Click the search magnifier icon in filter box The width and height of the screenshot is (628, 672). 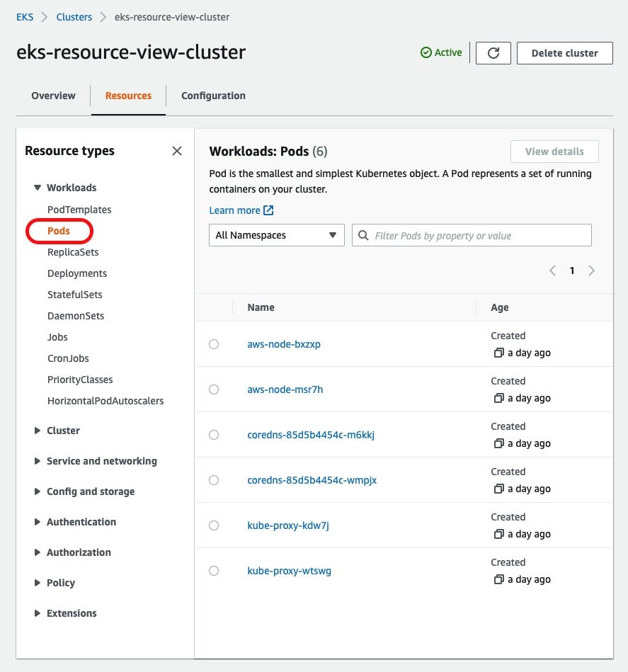tap(363, 235)
